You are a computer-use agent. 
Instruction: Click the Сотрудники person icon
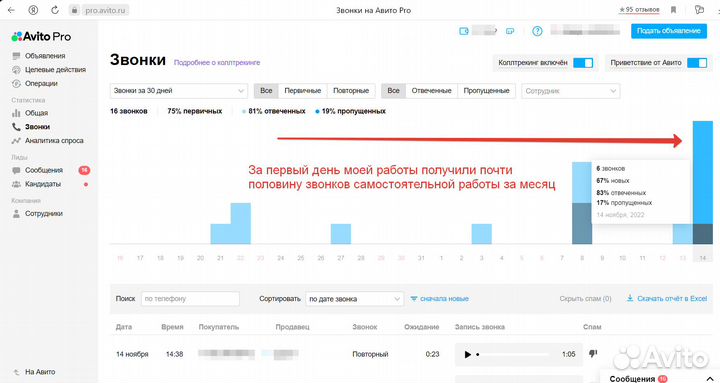pos(17,214)
